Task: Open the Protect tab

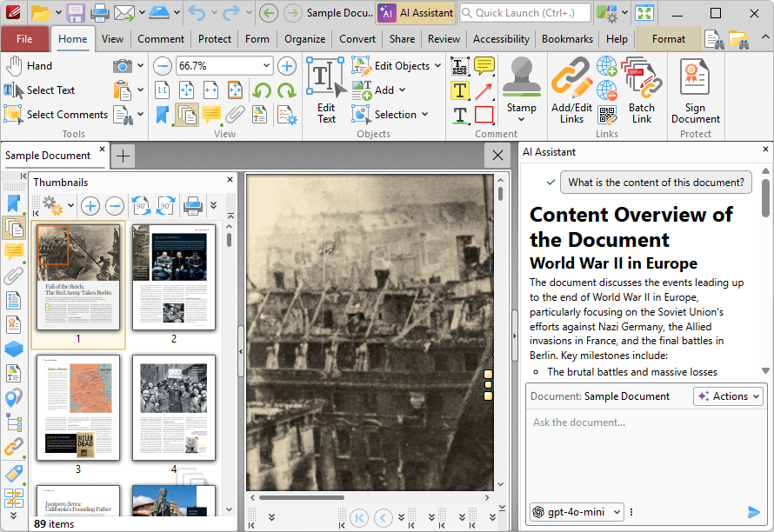Action: 215,39
